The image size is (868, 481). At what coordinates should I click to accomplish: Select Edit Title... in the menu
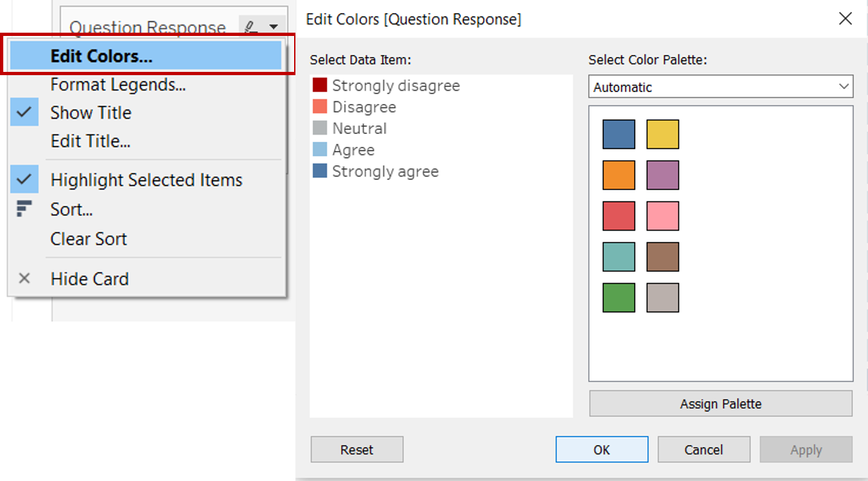pos(90,141)
